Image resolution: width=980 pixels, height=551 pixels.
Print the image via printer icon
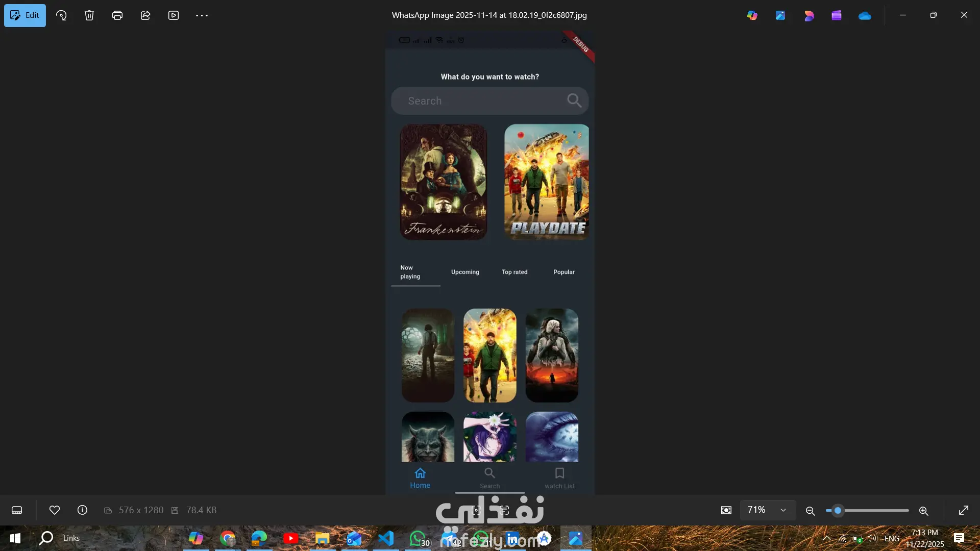(x=117, y=15)
